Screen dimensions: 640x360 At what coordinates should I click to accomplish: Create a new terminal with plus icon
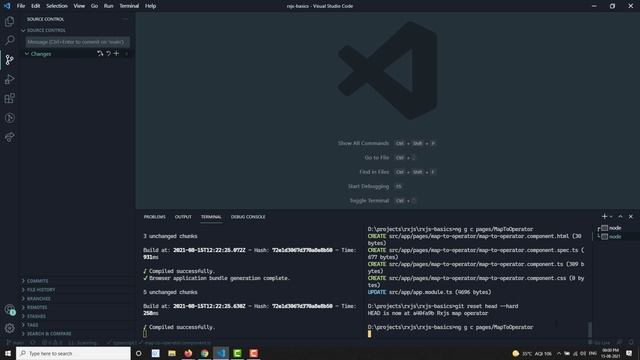[604, 216]
